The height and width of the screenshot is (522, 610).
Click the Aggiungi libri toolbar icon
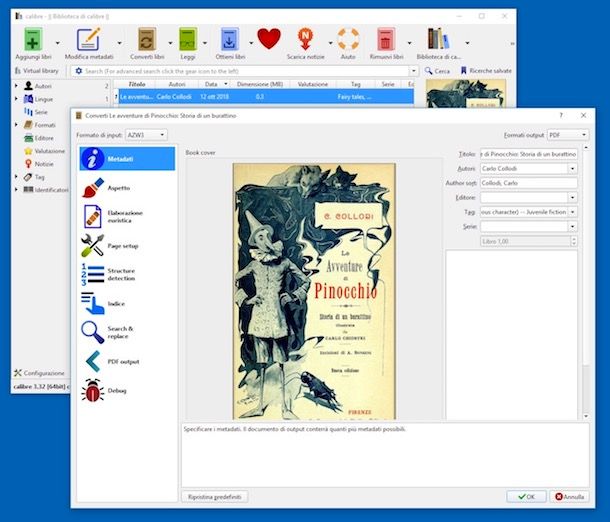point(33,39)
